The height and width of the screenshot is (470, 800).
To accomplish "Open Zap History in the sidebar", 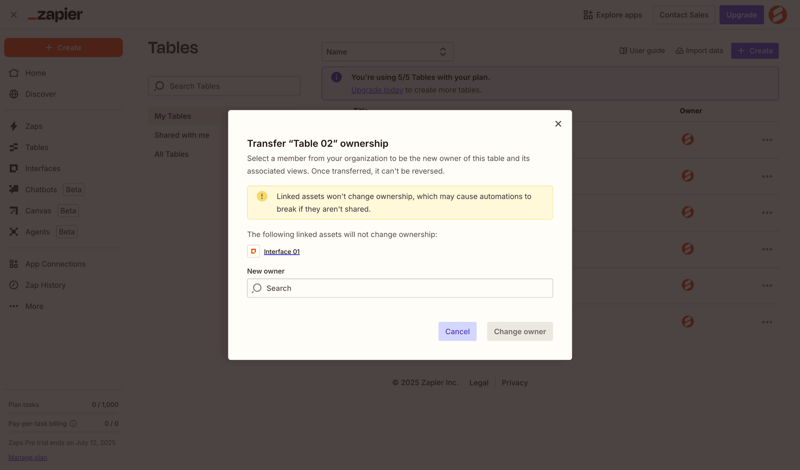I will [38, 285].
